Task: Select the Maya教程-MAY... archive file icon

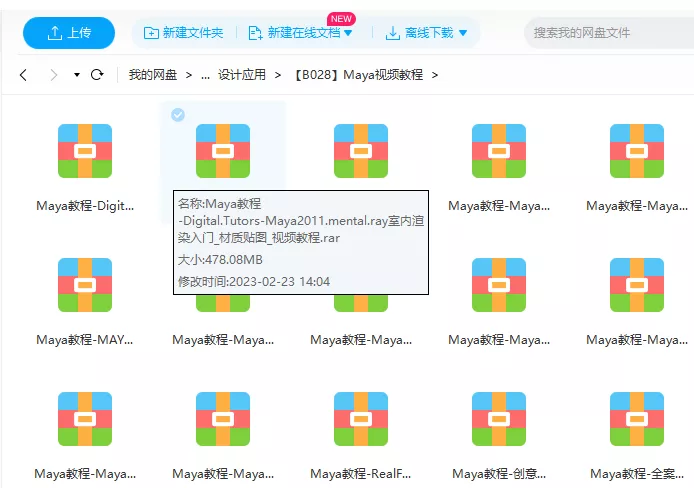Action: (85, 285)
